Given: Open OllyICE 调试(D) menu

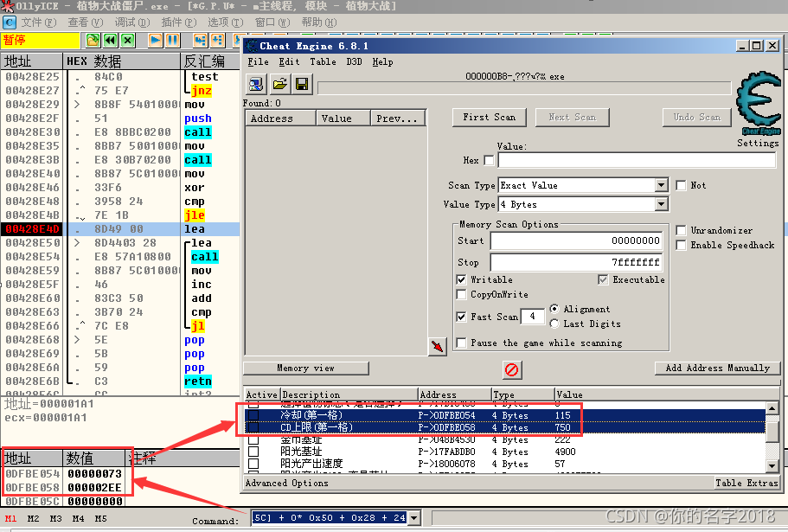Looking at the screenshot, I should click(132, 22).
